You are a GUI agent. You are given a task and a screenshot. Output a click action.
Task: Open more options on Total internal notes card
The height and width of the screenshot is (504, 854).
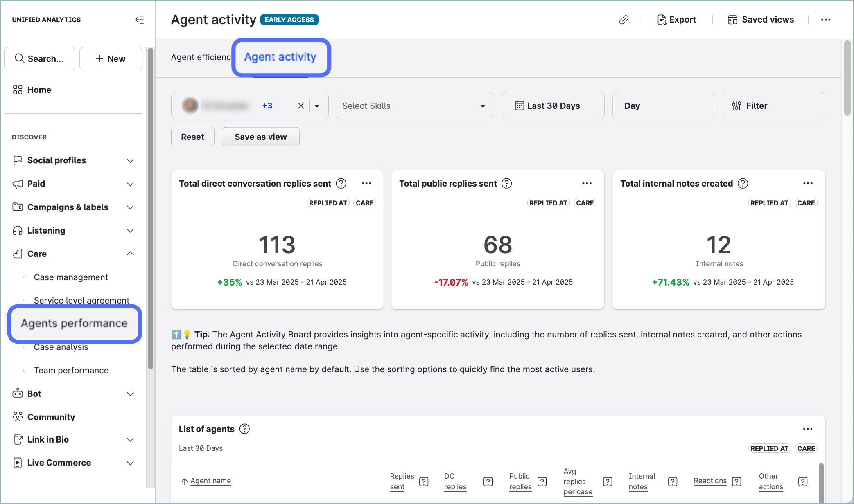[x=807, y=184]
